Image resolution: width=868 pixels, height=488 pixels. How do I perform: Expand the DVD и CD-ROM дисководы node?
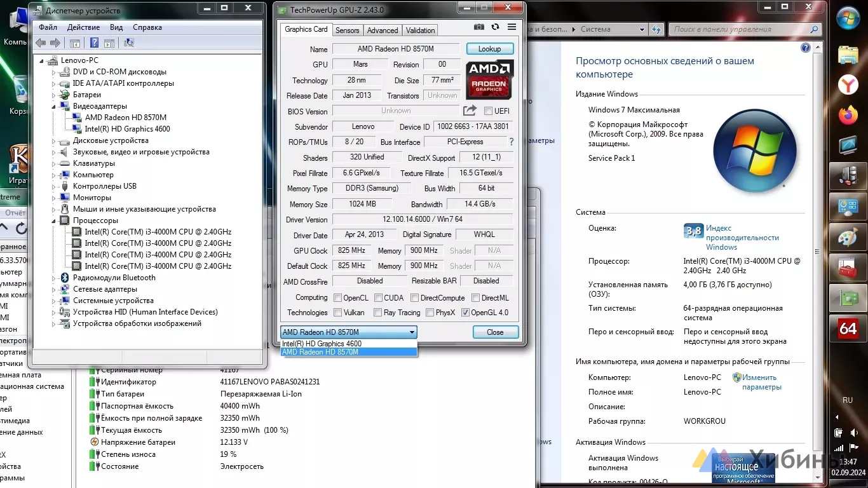click(54, 72)
